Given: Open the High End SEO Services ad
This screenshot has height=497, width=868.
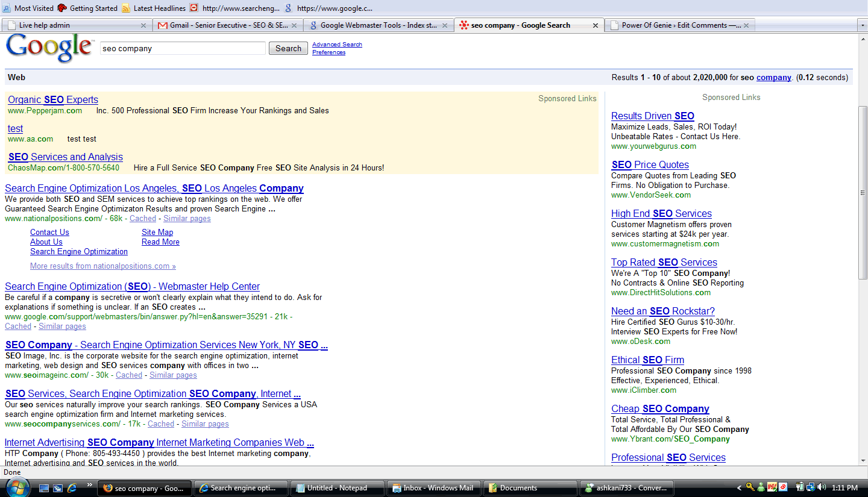Looking at the screenshot, I should 661,214.
